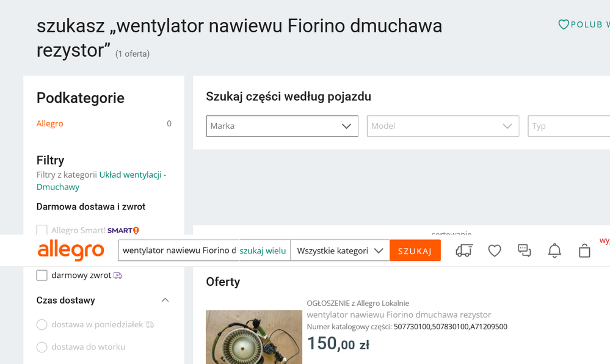610x364 pixels.
Task: Check the Allegro Smart! filter checkbox
Action: pyautogui.click(x=42, y=230)
